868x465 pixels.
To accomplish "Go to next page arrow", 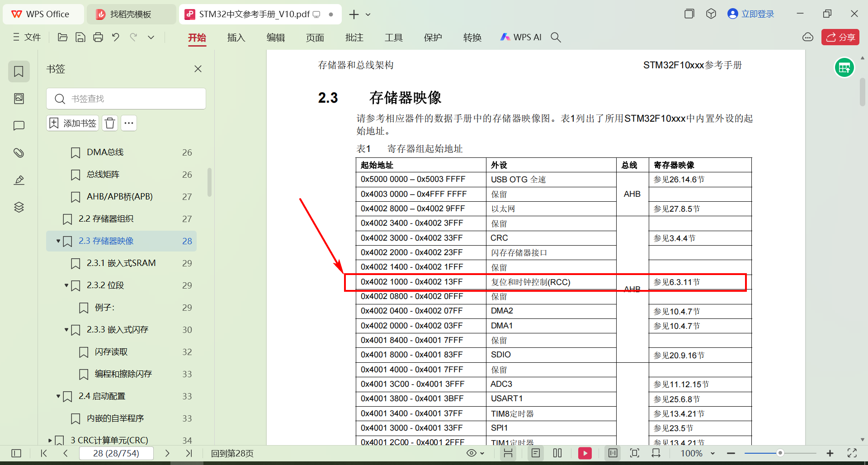I will (167, 453).
